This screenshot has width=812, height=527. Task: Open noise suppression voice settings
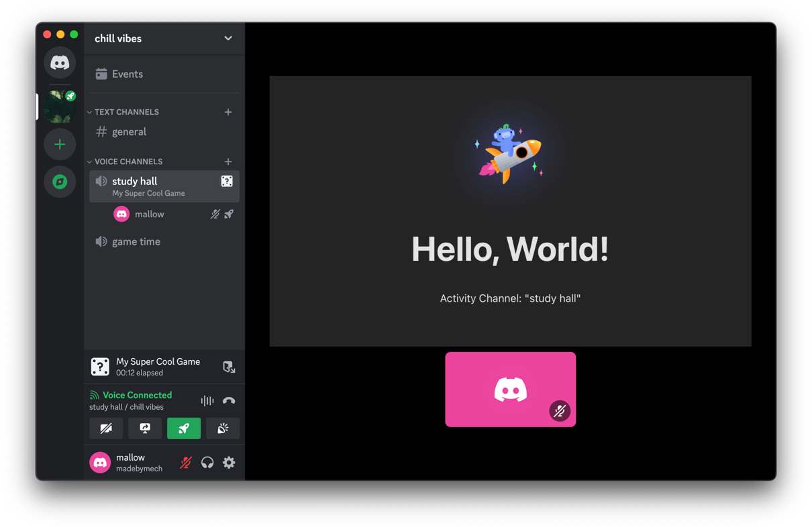point(206,400)
